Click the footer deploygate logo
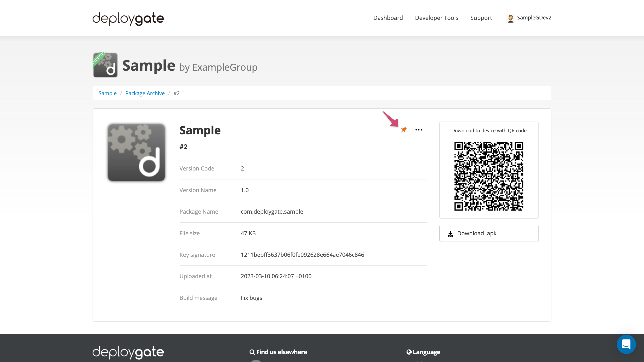 [128, 352]
